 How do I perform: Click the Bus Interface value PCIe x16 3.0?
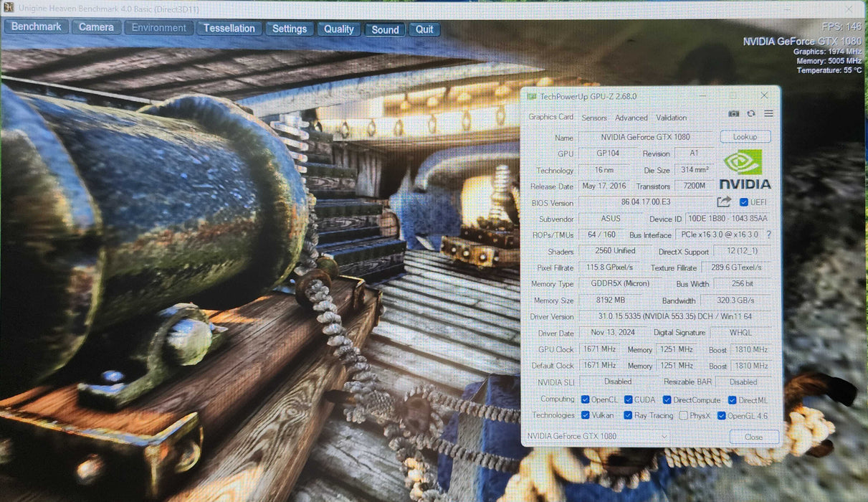pyautogui.click(x=719, y=235)
